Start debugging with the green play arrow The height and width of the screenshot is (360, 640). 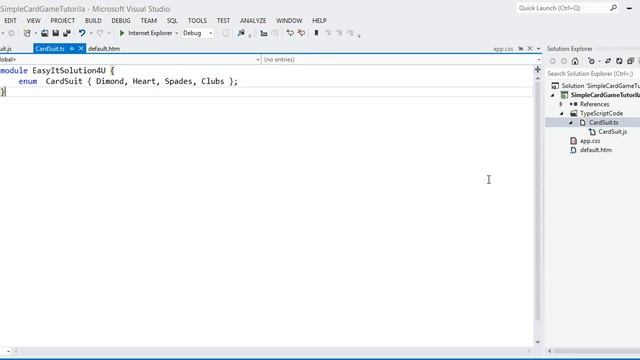(122, 33)
